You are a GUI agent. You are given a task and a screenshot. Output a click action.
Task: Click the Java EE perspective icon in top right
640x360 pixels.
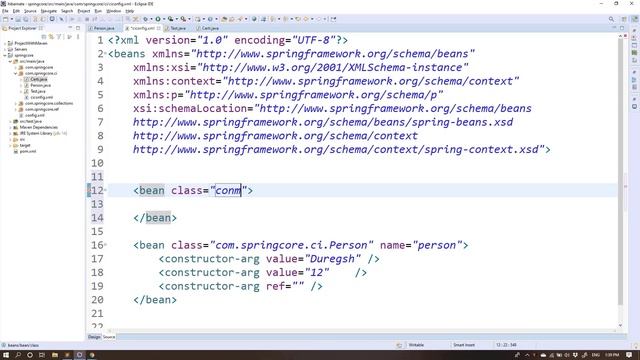click(634, 19)
